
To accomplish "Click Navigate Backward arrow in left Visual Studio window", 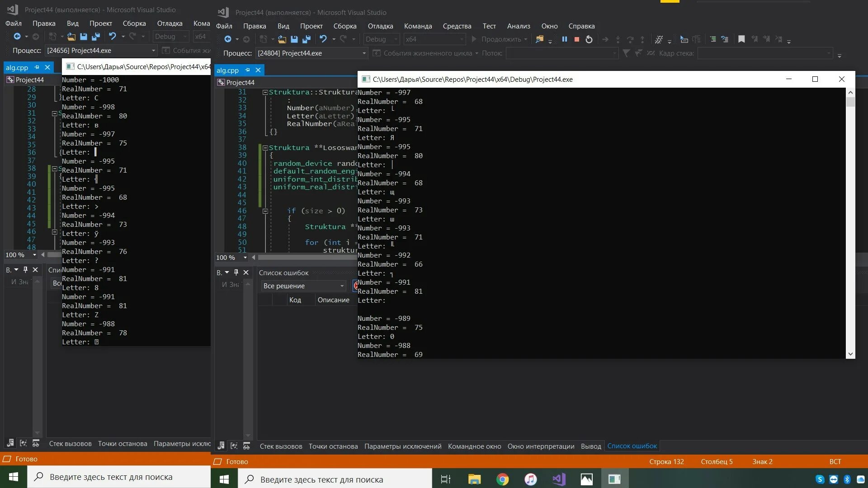I will tap(17, 37).
